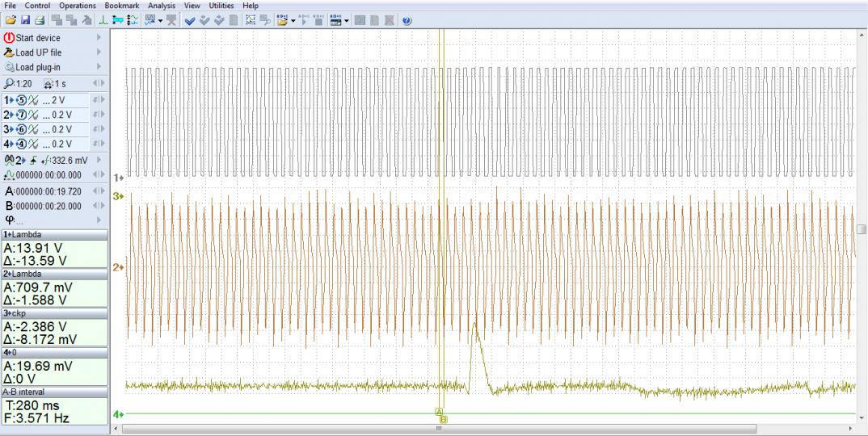Expand the Start device submenu arrow
This screenshot has height=436, width=868.
coord(99,38)
